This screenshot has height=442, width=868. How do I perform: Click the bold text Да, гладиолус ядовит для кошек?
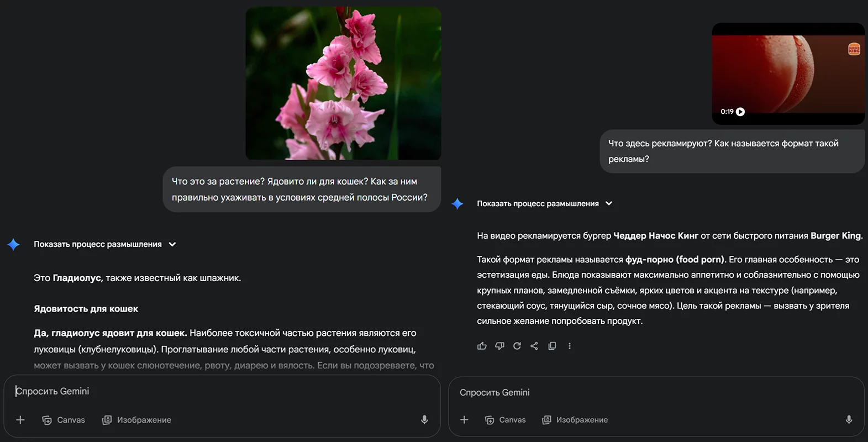point(110,333)
